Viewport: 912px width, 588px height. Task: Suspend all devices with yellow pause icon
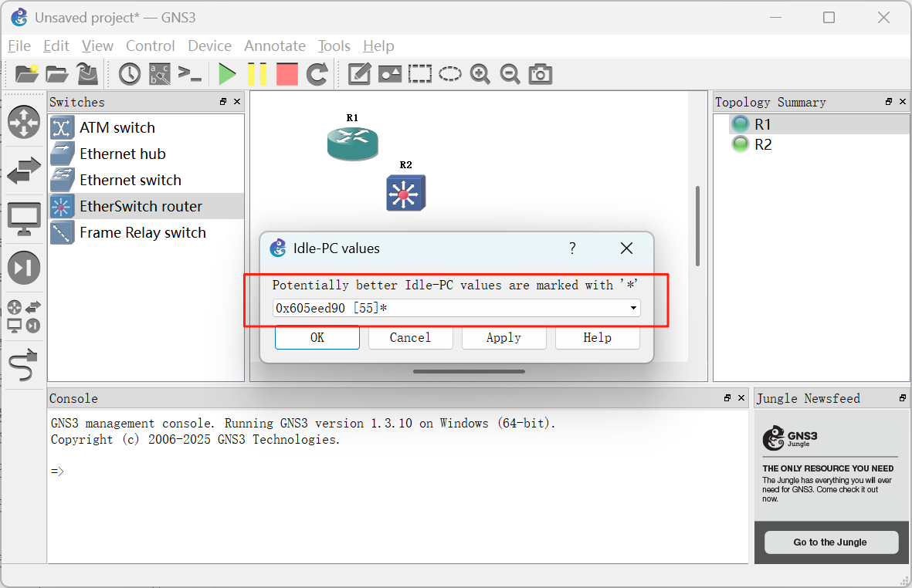(x=256, y=74)
